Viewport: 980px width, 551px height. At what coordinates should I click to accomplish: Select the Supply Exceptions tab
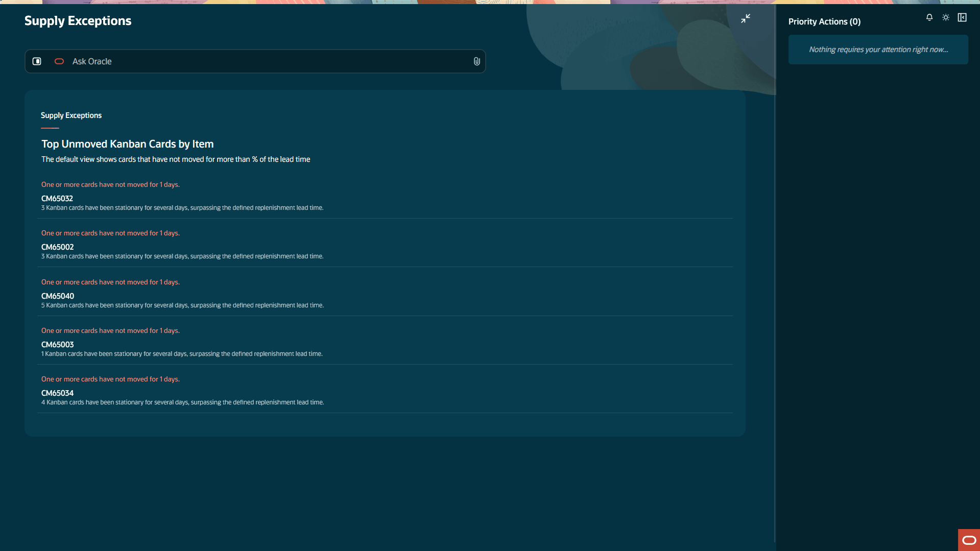(x=71, y=115)
